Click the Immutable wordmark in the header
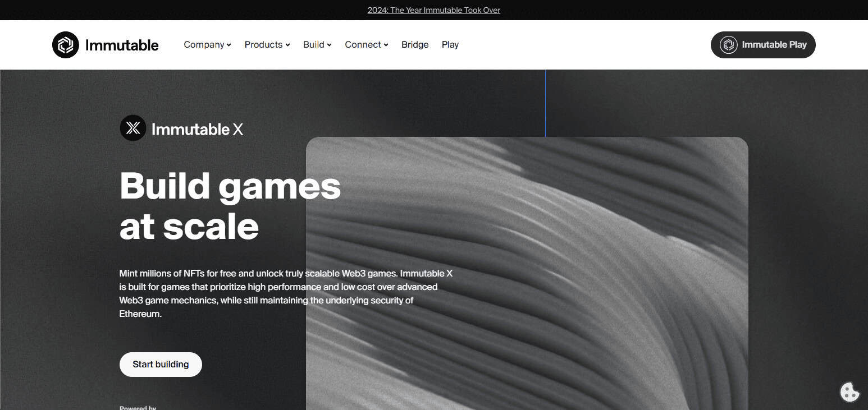Viewport: 868px width, 410px height. (122, 45)
